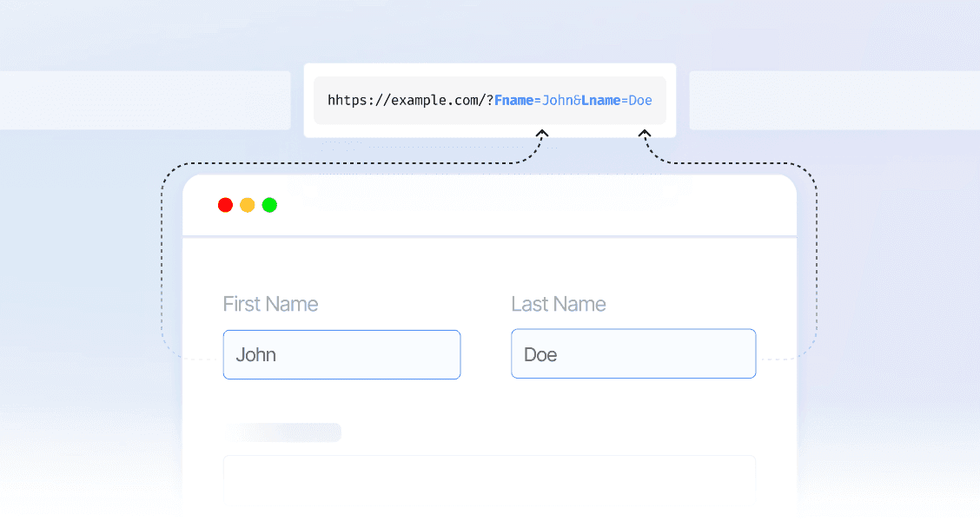
Task: Click the Fname parameter in the URL
Action: tap(513, 101)
